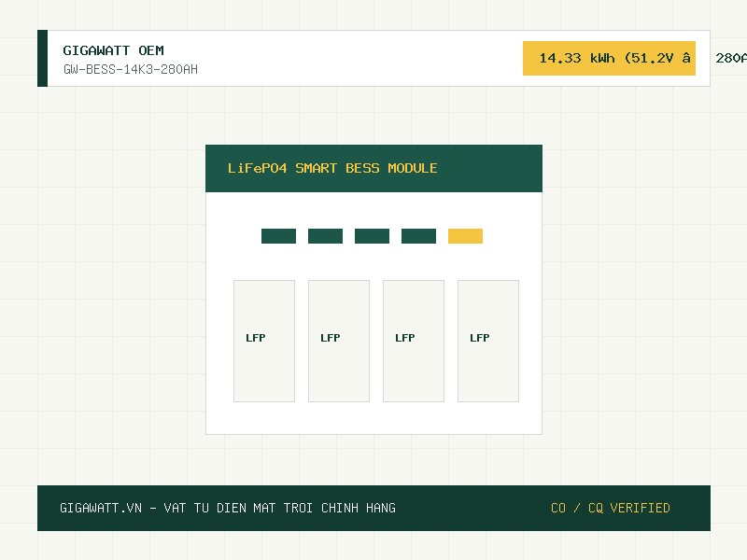
Task: Click the yellow indicator block
Action: pyautogui.click(x=465, y=236)
